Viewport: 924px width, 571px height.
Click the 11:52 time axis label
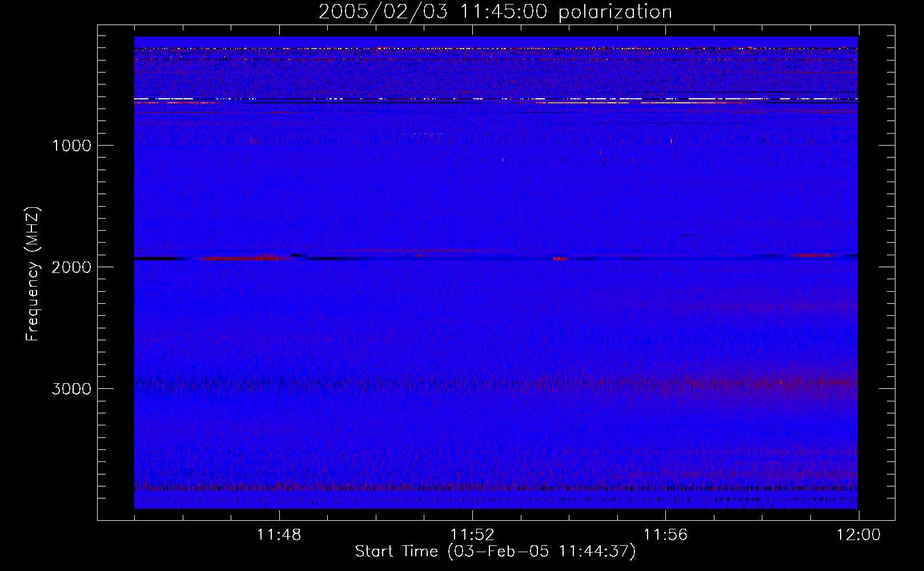click(x=472, y=535)
